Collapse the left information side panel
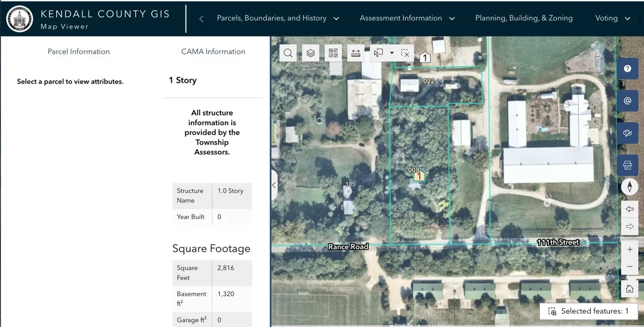The image size is (644, 327). pos(274,185)
